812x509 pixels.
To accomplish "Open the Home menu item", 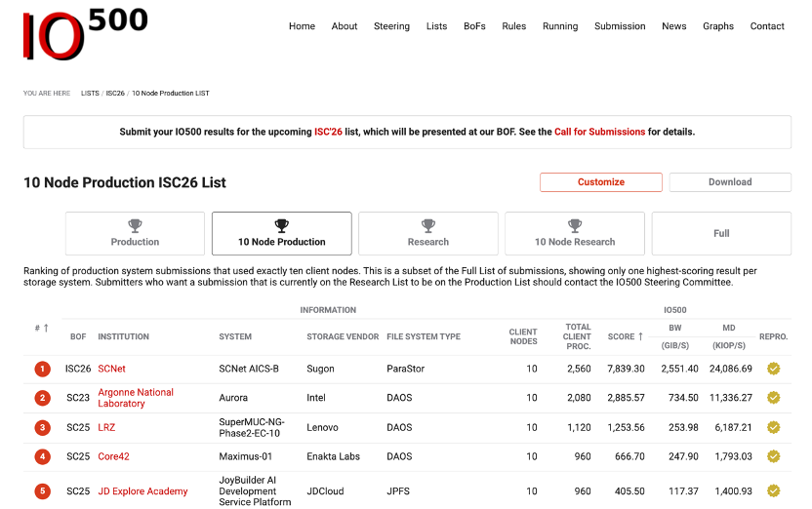I will pos(302,26).
